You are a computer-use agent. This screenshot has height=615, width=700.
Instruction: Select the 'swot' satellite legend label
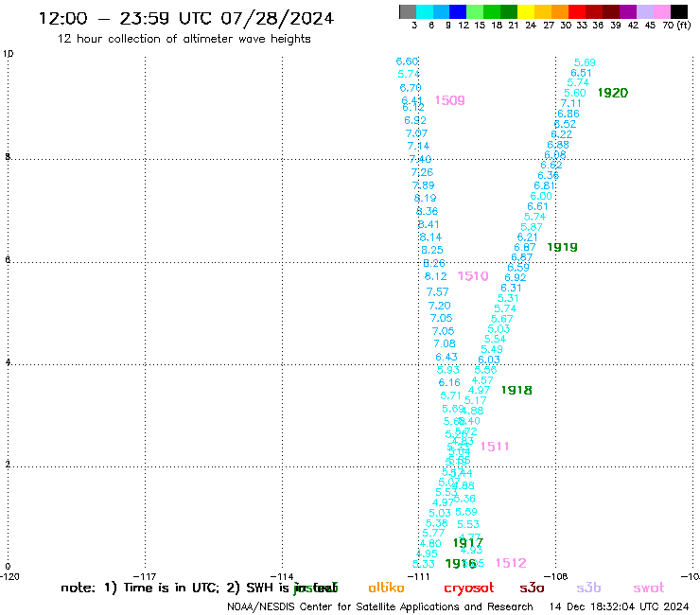[649, 588]
